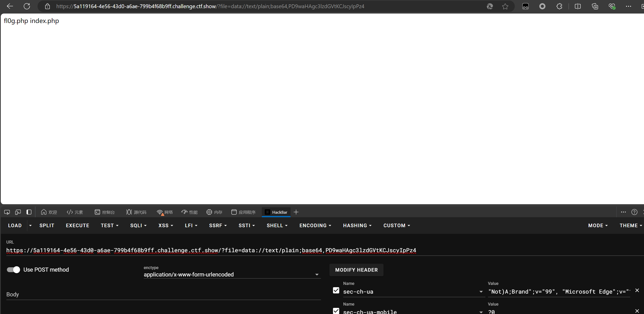Uncheck the sec-ch-ua header checkbox
This screenshot has width=644, height=314.
pyautogui.click(x=336, y=290)
